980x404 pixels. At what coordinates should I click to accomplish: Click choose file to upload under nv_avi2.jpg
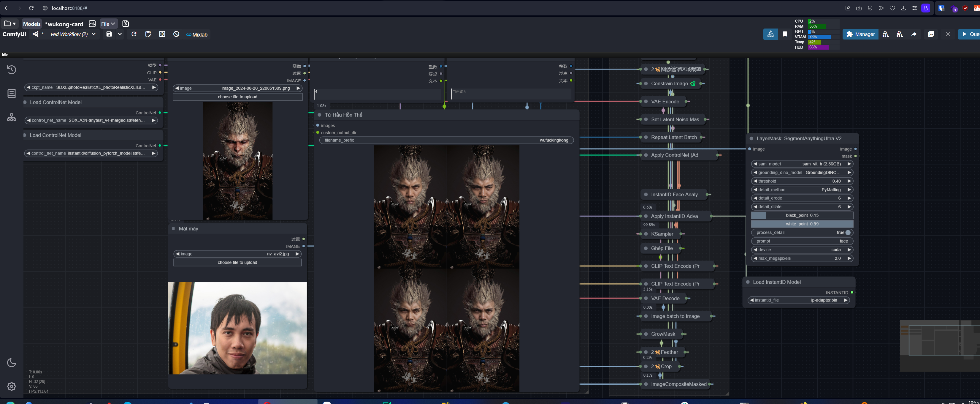click(x=237, y=262)
